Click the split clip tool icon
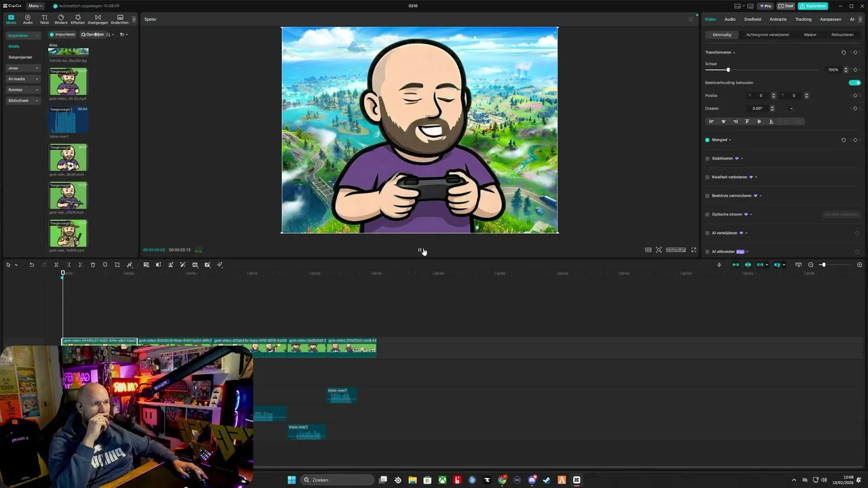Image resolution: width=868 pixels, height=488 pixels. (56, 264)
